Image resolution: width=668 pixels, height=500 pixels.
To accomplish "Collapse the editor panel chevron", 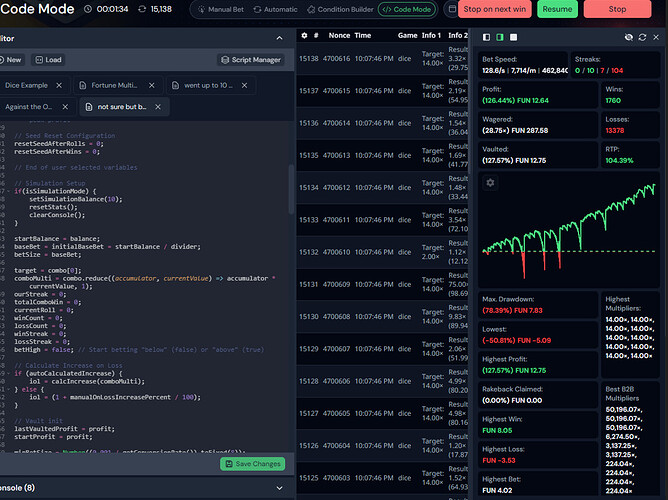I will click(x=279, y=38).
